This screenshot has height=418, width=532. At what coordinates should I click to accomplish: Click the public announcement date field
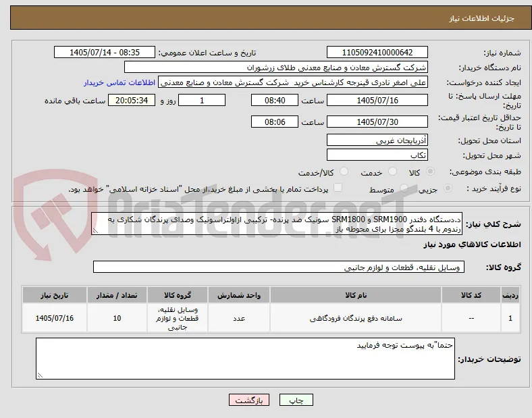(105, 52)
